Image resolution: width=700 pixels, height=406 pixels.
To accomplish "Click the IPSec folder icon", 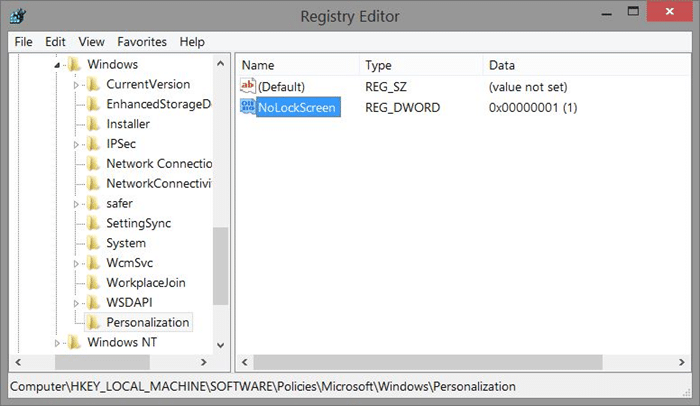I will pyautogui.click(x=93, y=144).
